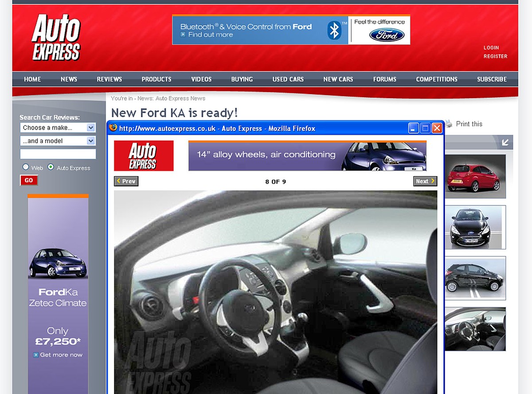Close the Mozilla Firefox popup window
This screenshot has height=394, width=532.
point(437,128)
